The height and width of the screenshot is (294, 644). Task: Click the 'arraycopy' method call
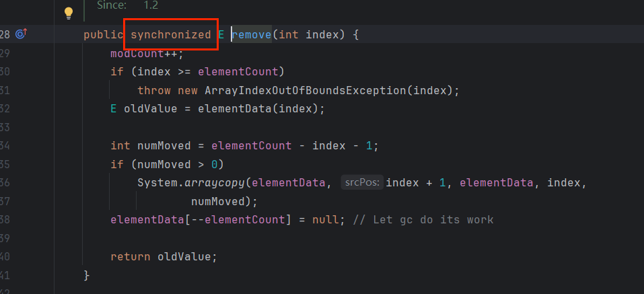pos(215,183)
